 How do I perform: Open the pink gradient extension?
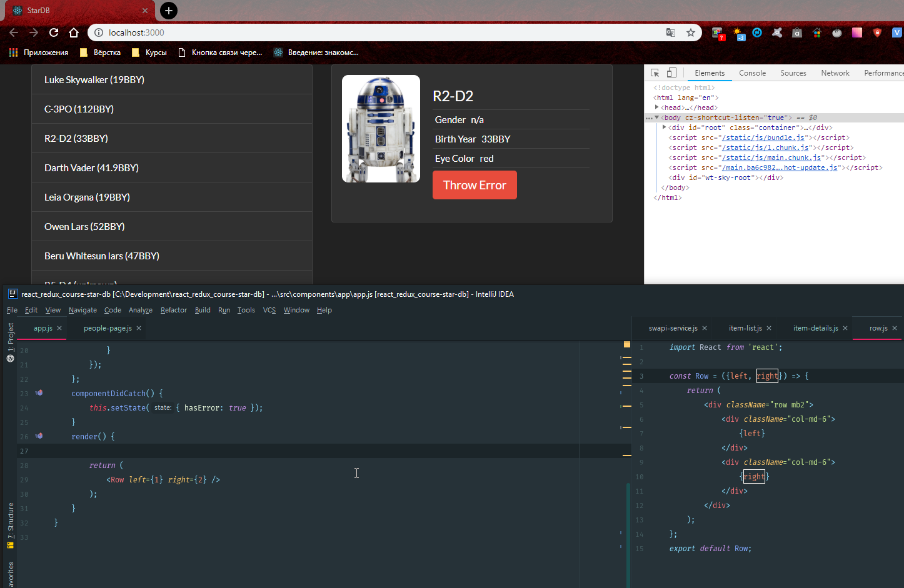(x=857, y=32)
